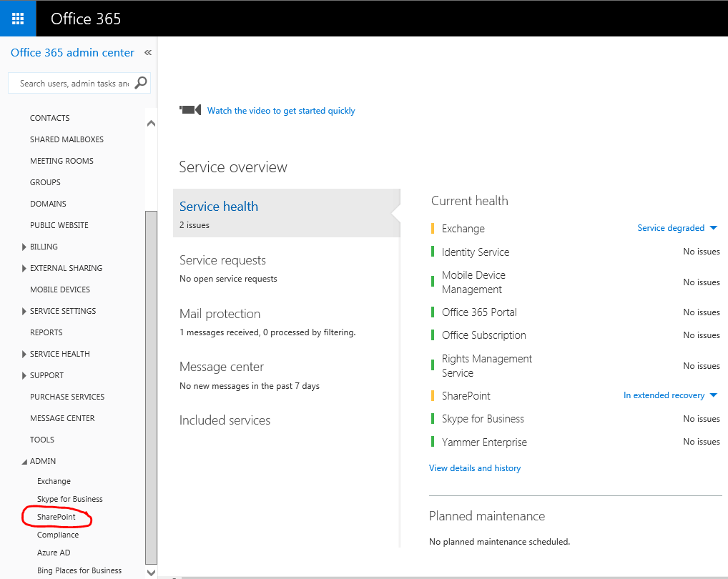Open Compliance admin center
This screenshot has height=579, width=728.
[x=58, y=535]
